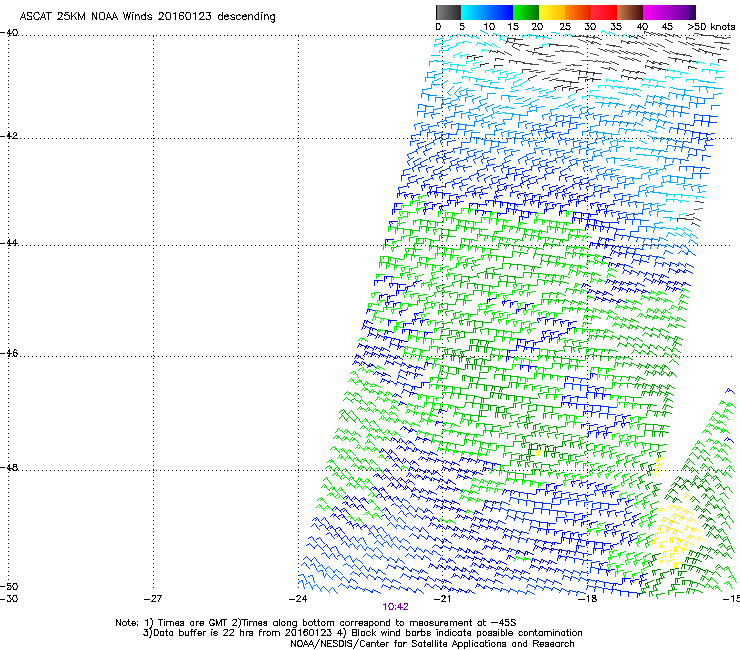This screenshot has height=650, width=740.
Task: Click the '-30' longitude axis label
Action: click(x=9, y=599)
